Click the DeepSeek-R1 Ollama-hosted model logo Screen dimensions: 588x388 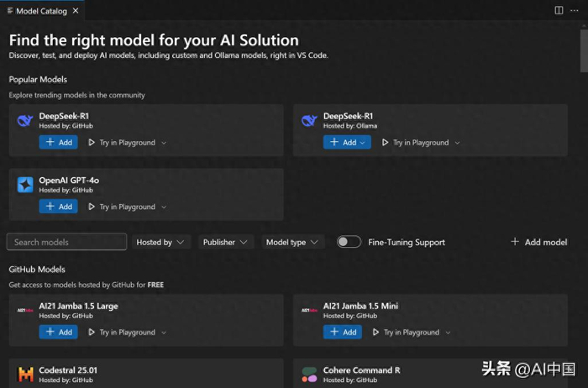tap(309, 121)
